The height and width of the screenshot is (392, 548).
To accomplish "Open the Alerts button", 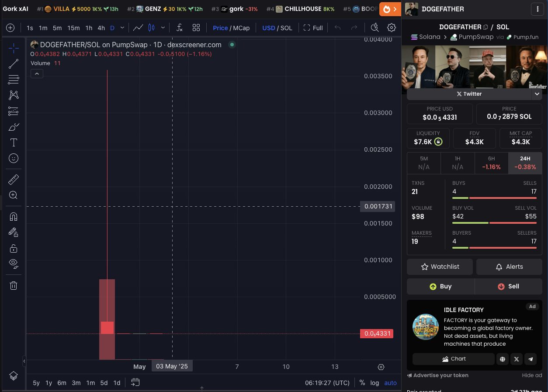I will 509,267.
